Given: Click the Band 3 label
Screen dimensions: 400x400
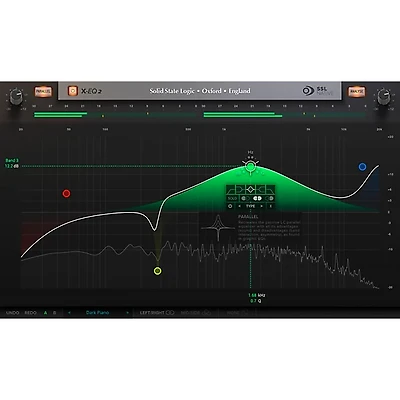Looking at the screenshot, I should click(12, 160).
